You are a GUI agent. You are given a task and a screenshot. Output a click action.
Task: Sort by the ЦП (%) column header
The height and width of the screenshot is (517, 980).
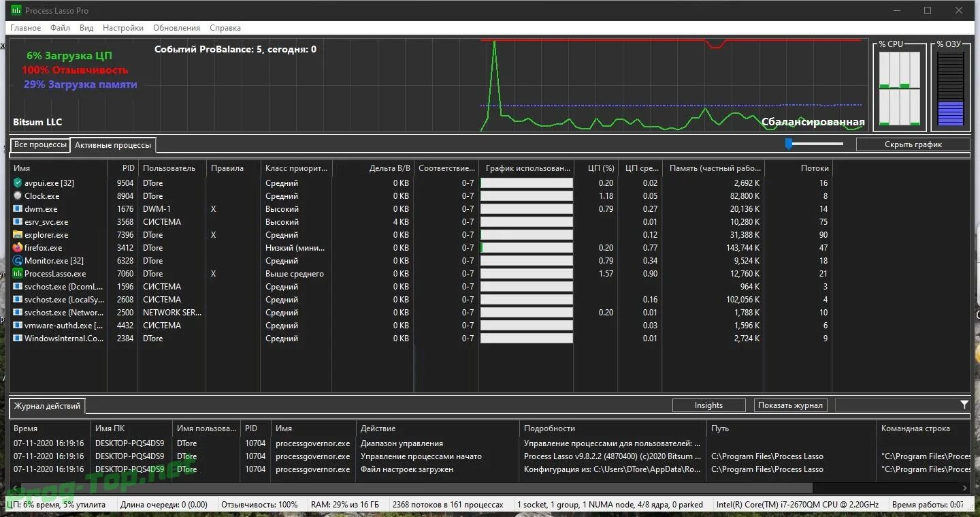pyautogui.click(x=596, y=168)
